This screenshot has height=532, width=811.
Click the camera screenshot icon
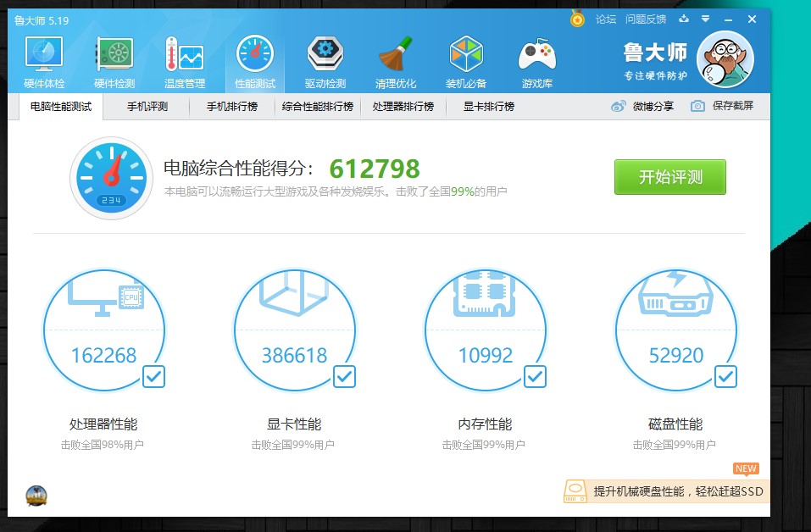[x=697, y=107]
